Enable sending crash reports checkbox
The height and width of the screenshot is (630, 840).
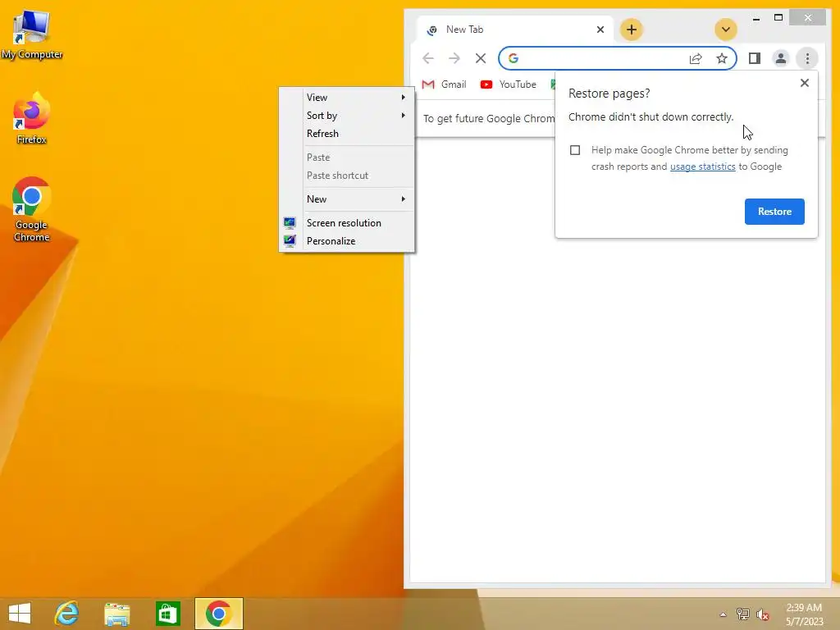coord(575,150)
